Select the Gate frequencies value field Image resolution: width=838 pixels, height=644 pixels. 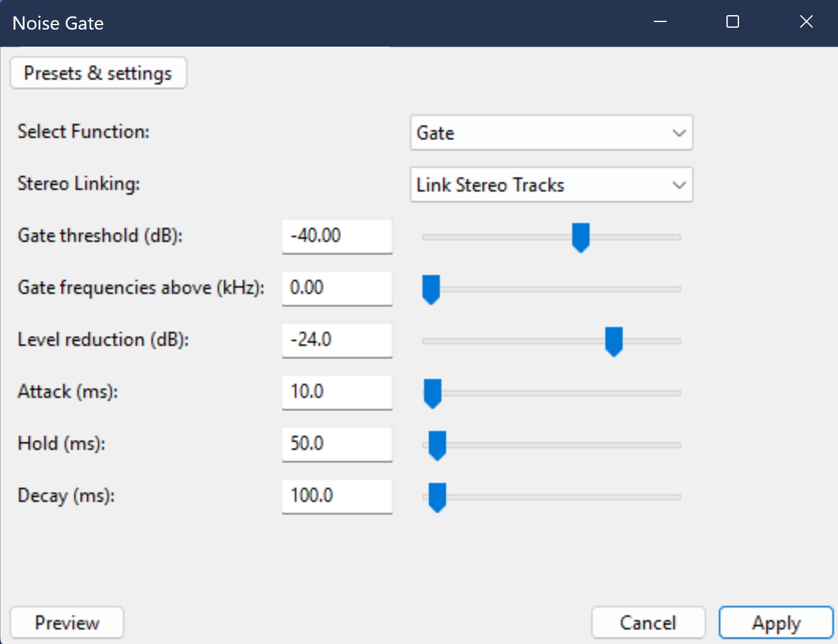pyautogui.click(x=337, y=288)
